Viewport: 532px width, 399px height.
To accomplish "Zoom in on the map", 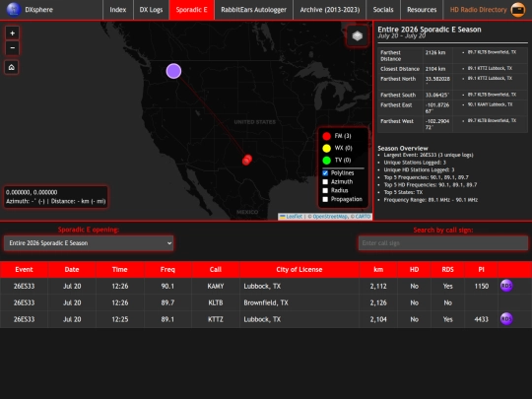I will pyautogui.click(x=12, y=33).
